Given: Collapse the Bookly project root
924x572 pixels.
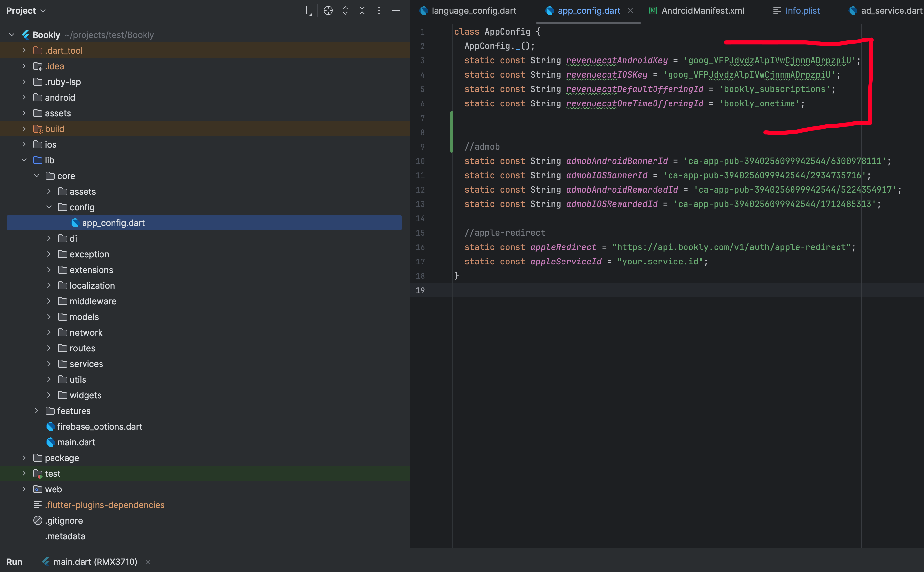Looking at the screenshot, I should pyautogui.click(x=12, y=35).
